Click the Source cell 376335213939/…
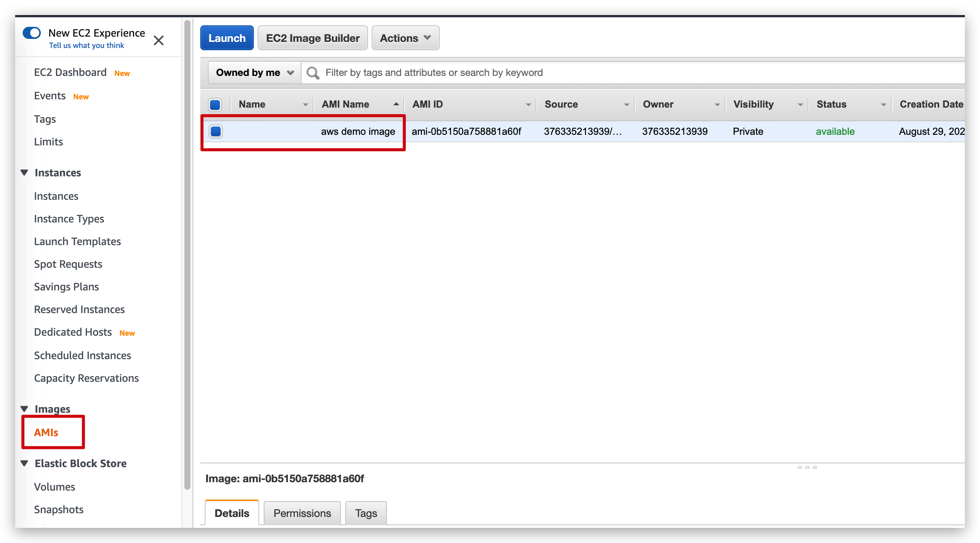This screenshot has height=543, width=980. (583, 131)
